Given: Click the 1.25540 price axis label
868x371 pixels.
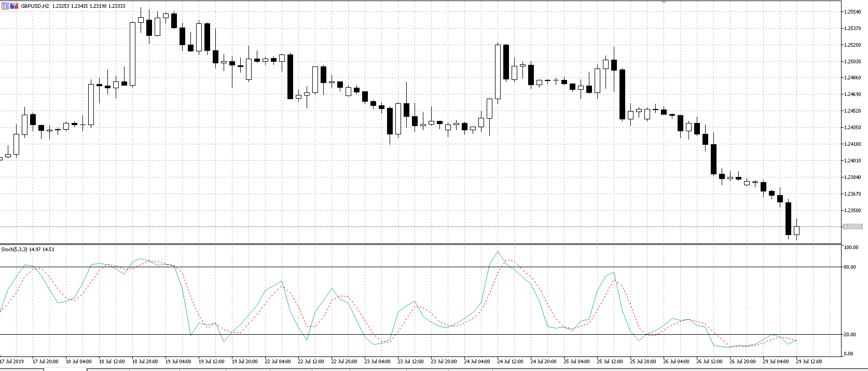Looking at the screenshot, I should point(852,12).
